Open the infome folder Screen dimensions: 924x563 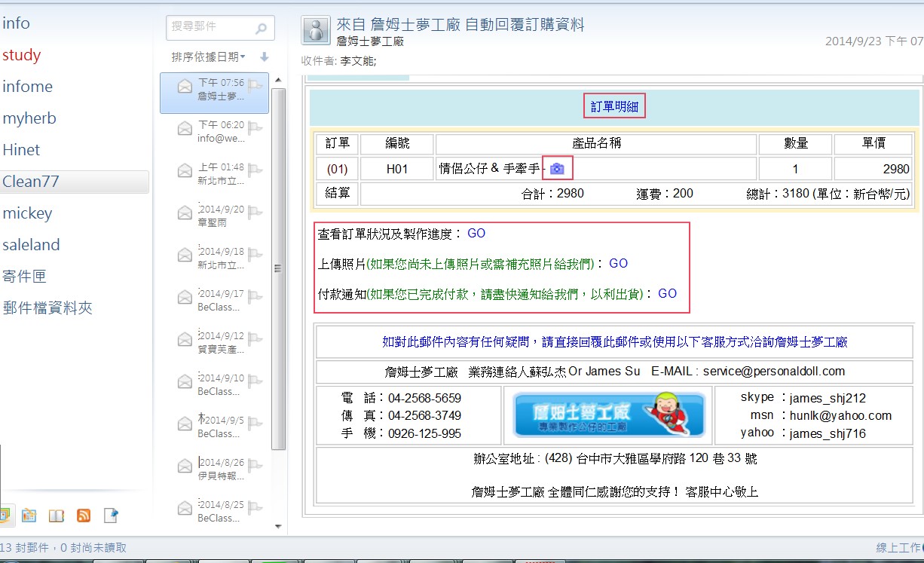[x=27, y=87]
